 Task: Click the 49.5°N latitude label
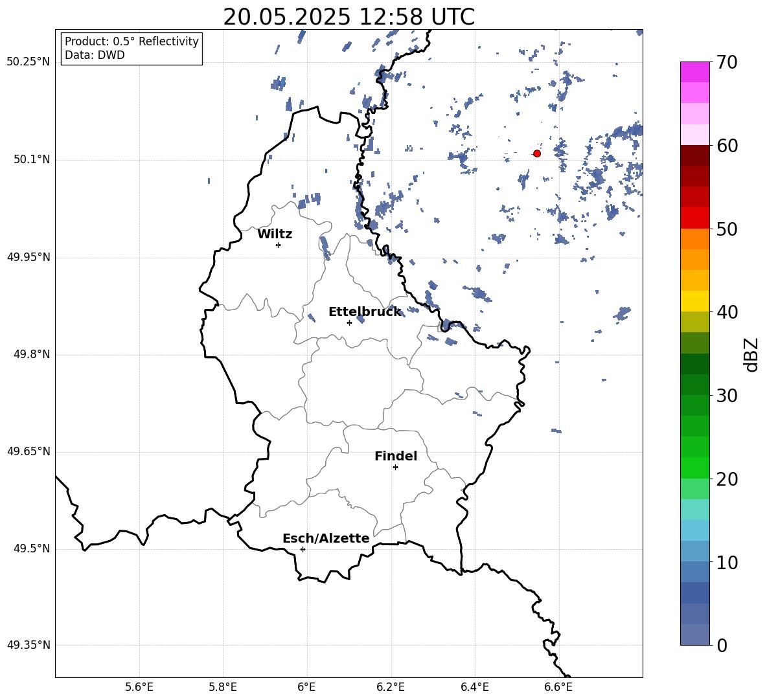point(32,548)
